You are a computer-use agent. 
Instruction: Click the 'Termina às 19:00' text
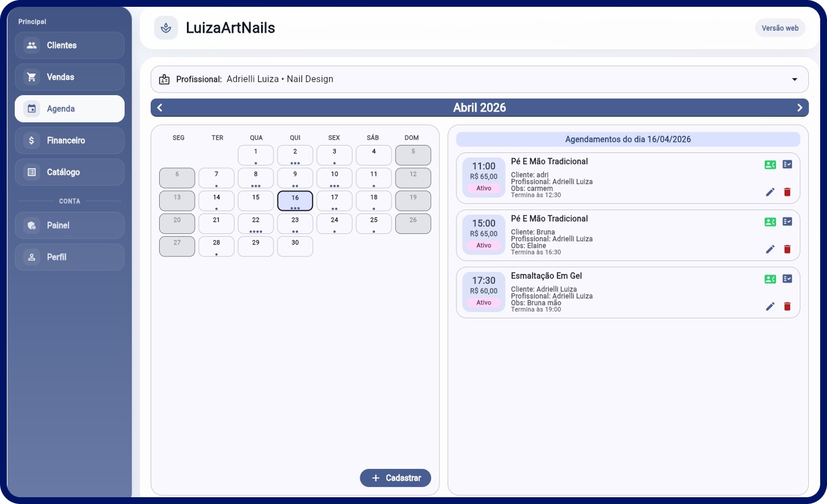point(536,310)
